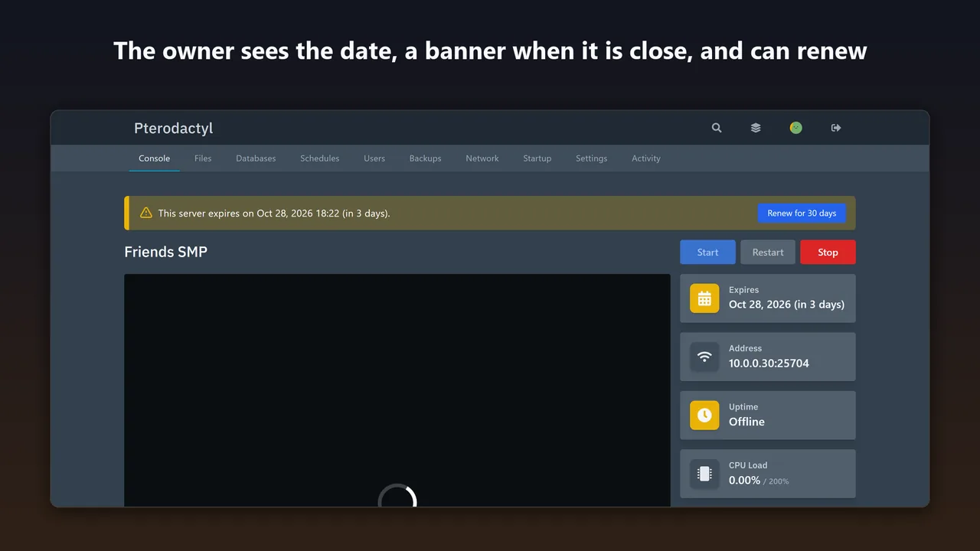
Task: Sign out with the logout icon
Action: point(836,128)
